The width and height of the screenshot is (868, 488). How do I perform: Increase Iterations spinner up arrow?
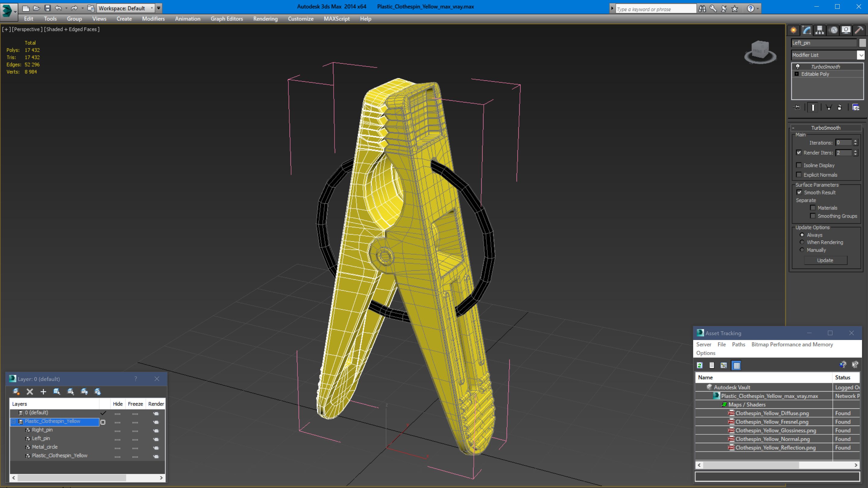pos(856,141)
